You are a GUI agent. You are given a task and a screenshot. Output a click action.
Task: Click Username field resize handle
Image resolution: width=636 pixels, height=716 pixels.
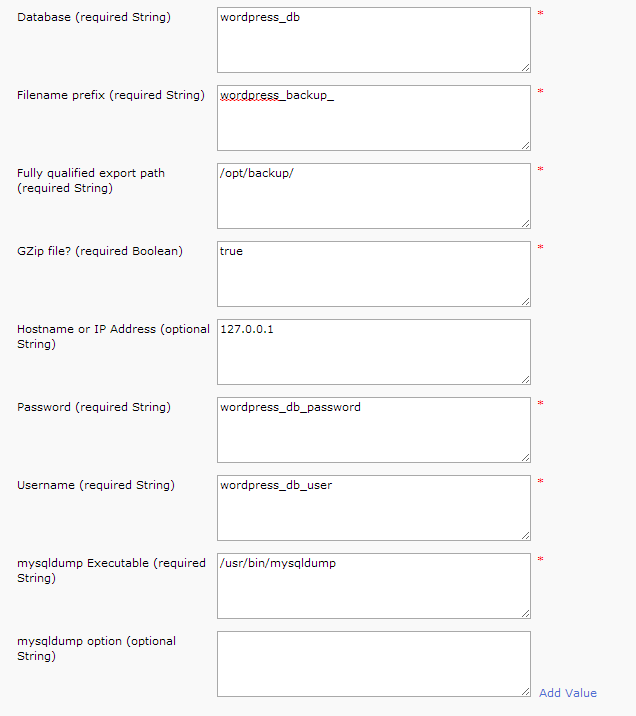click(x=525, y=535)
